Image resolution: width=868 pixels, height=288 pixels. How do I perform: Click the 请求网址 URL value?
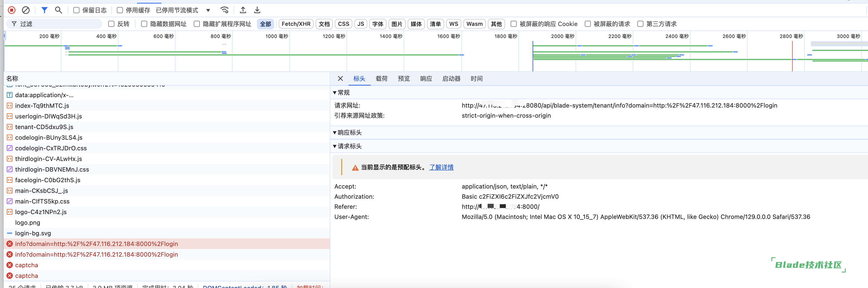coord(619,106)
